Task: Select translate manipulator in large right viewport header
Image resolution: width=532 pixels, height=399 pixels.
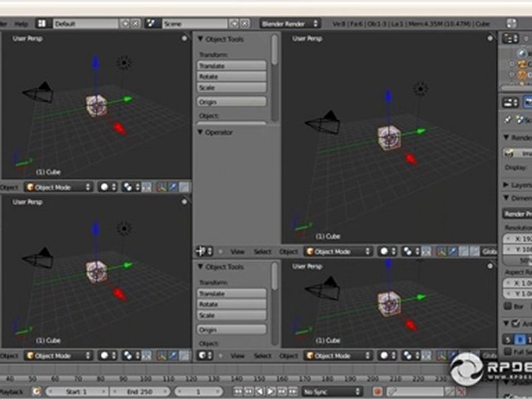Action: pos(452,252)
